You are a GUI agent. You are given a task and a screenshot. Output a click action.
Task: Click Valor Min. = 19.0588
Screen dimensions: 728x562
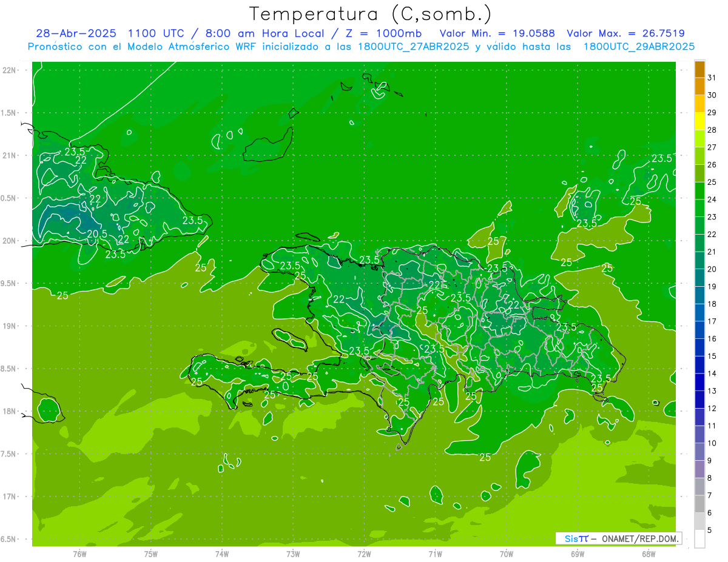[497, 33]
